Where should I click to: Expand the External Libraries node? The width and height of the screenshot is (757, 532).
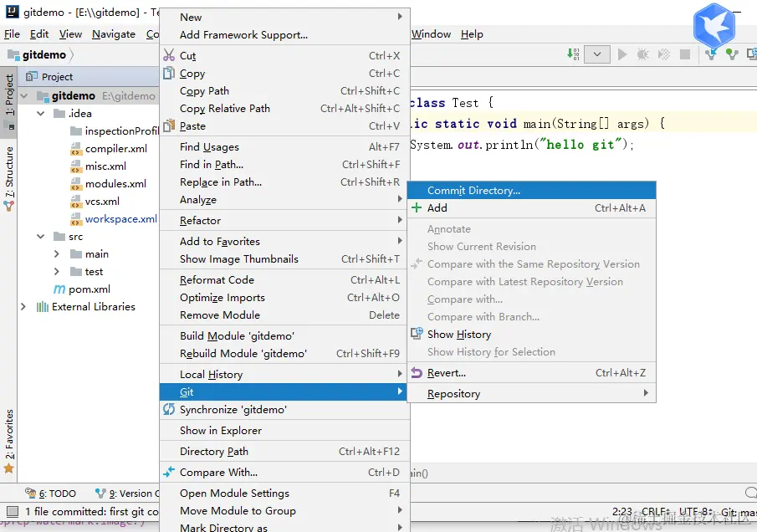click(23, 306)
